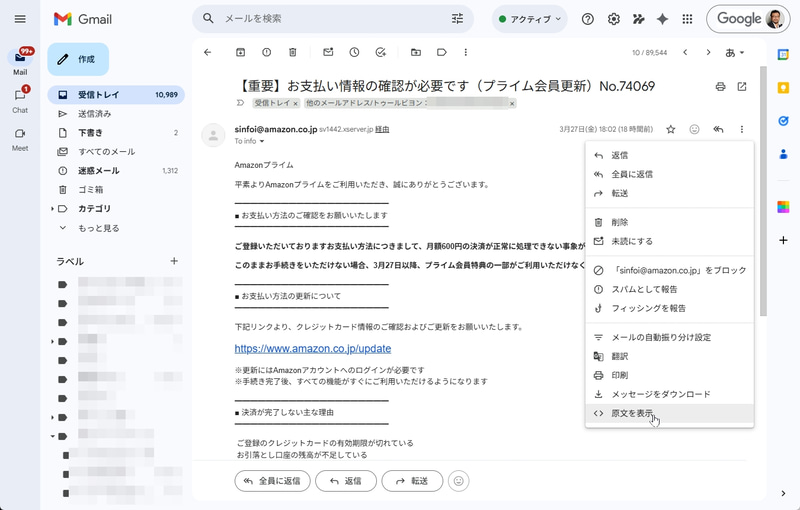Open the Calendar side panel icon
The image size is (800, 510).
(x=783, y=55)
